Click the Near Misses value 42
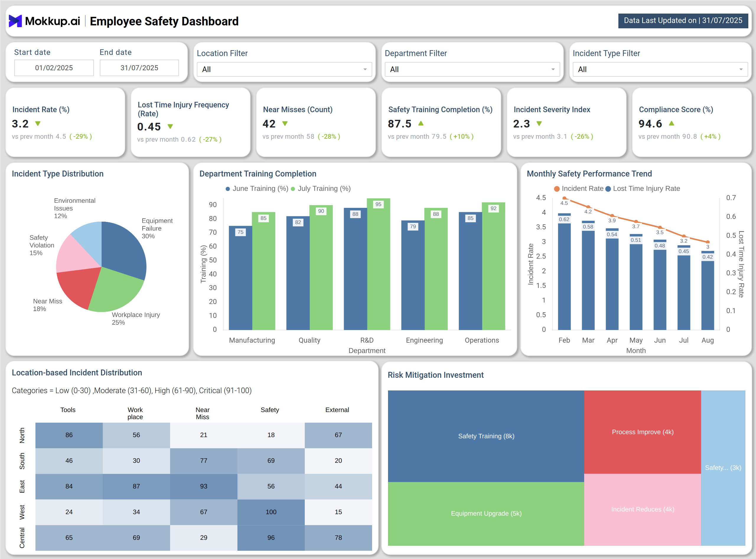 [x=269, y=124]
